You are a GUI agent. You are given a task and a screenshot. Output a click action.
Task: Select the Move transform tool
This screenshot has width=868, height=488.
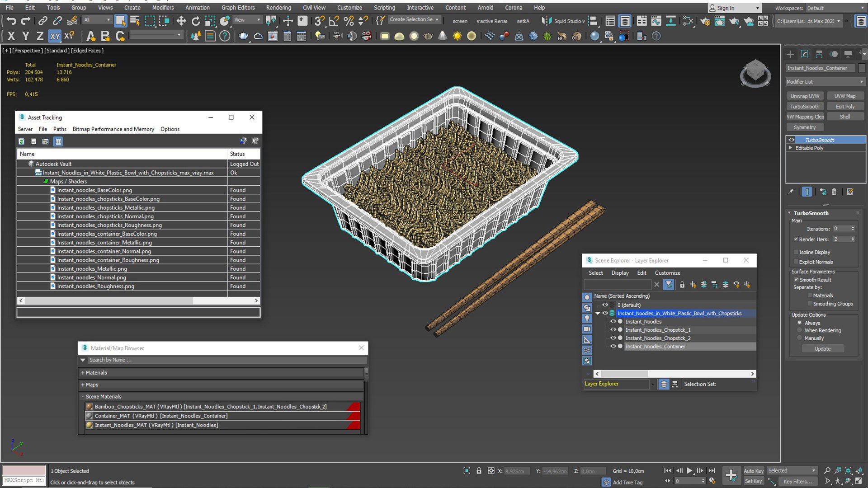coord(181,21)
